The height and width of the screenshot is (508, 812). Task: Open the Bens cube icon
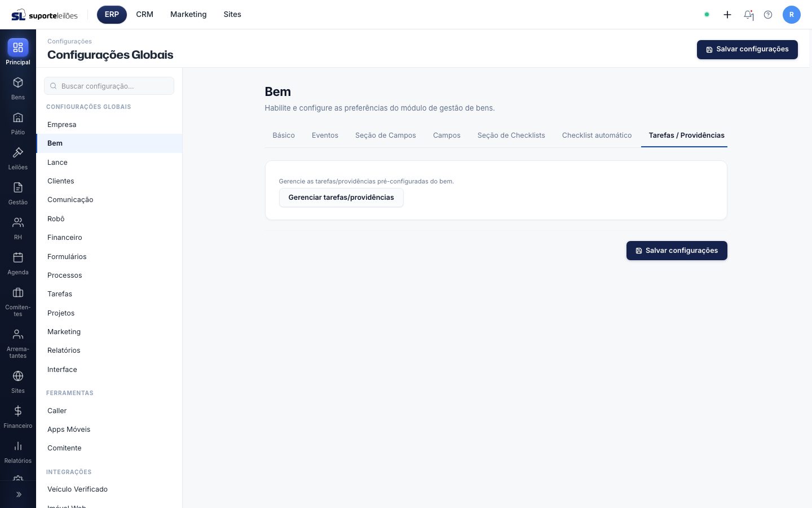click(x=18, y=82)
